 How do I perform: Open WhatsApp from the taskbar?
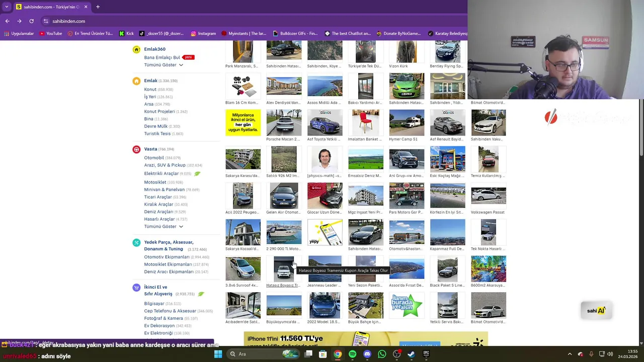pos(382,354)
